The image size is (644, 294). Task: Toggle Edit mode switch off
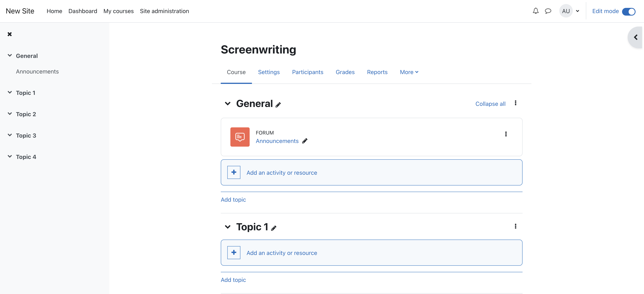pyautogui.click(x=628, y=12)
